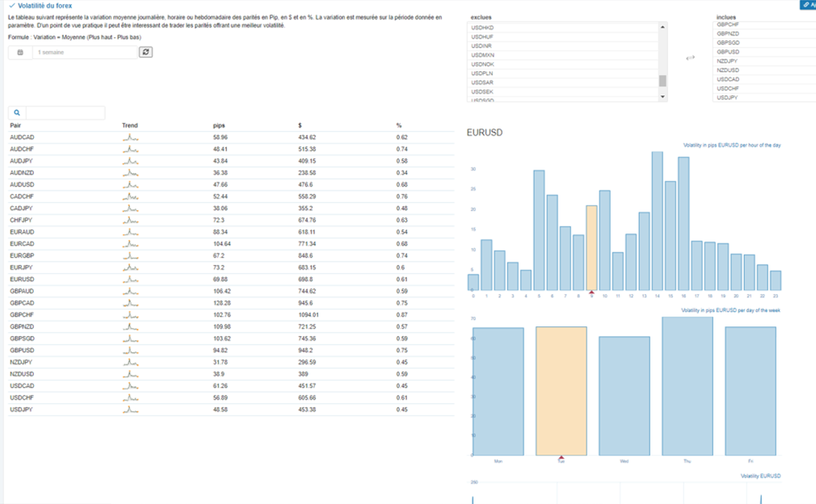Select USDCHF in the inclues list
The width and height of the screenshot is (816, 504).
tap(763, 88)
